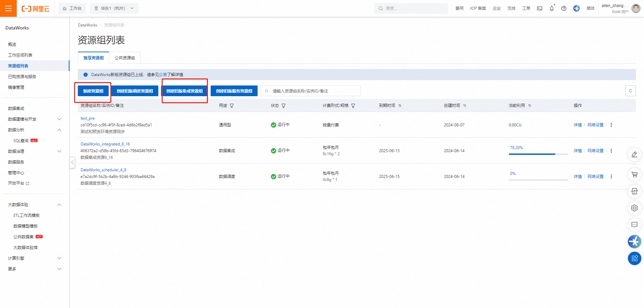Click the floating edit pencil icon
The image size is (644, 308).
pyautogui.click(x=634, y=154)
